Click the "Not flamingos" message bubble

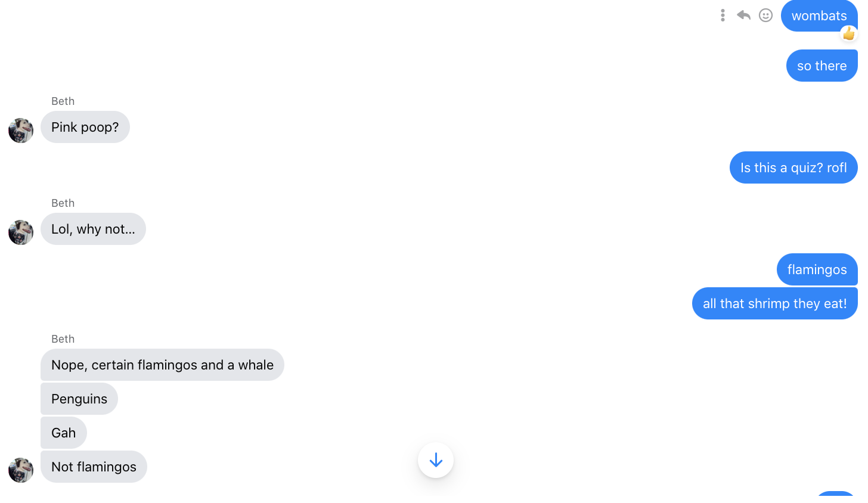coord(94,467)
